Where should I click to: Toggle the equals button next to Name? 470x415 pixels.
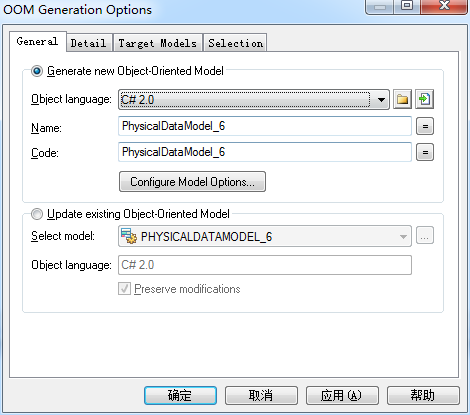pyautogui.click(x=425, y=126)
